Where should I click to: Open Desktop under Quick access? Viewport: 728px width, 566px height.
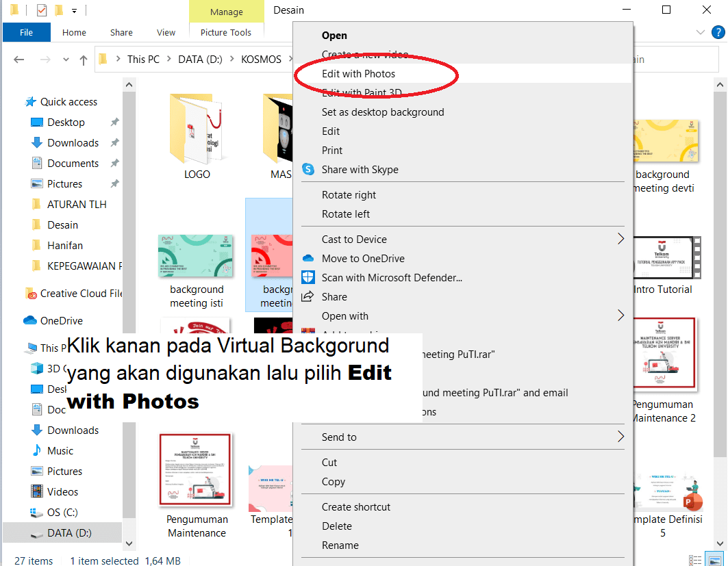66,123
